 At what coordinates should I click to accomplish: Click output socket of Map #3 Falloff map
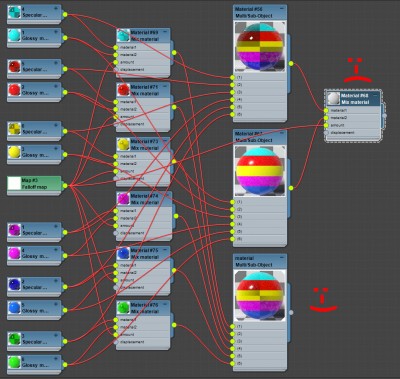pos(65,185)
